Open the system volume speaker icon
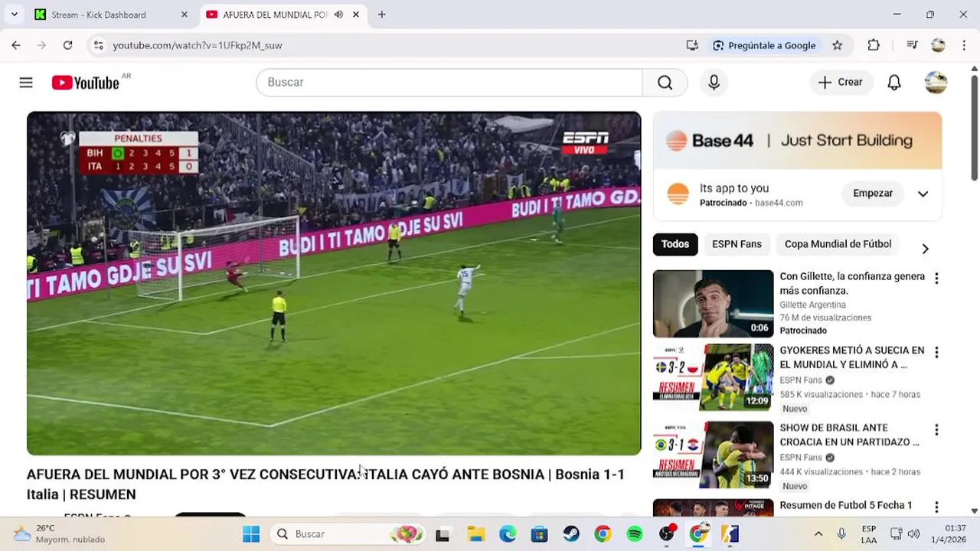980x551 pixels. [913, 534]
